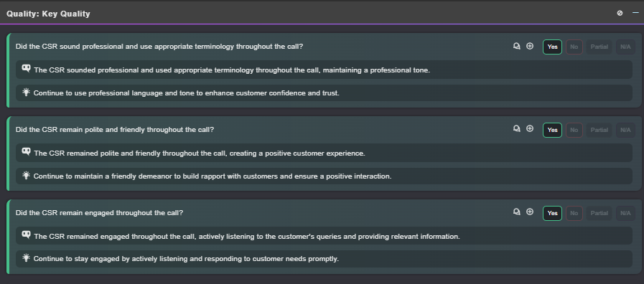Viewport: 644px width, 284px height.
Task: Open comments for the polite and friendly question
Action: [x=517, y=129]
